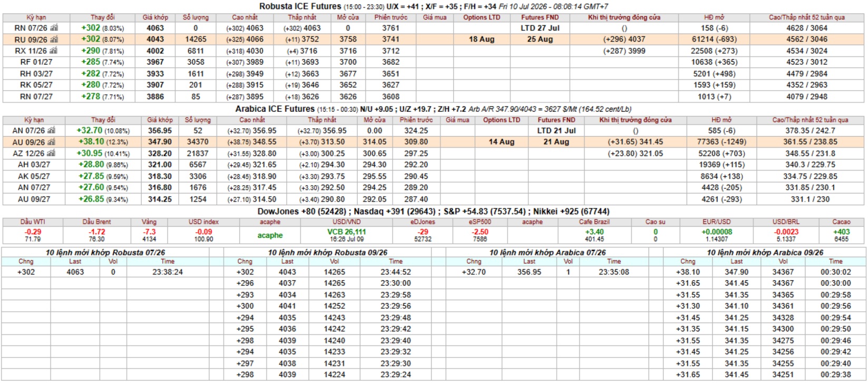Image resolution: width=868 pixels, height=383 pixels.
Task: Open the chart icon beside RX 11/26
Action: point(53,51)
